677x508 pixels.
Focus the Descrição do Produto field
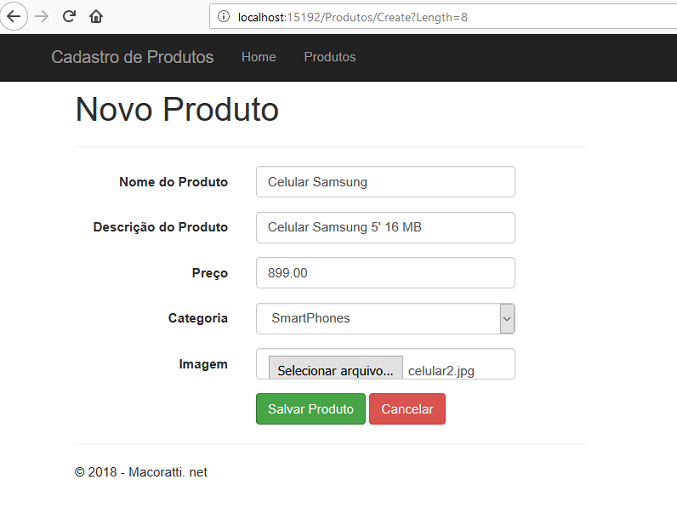pyautogui.click(x=386, y=227)
